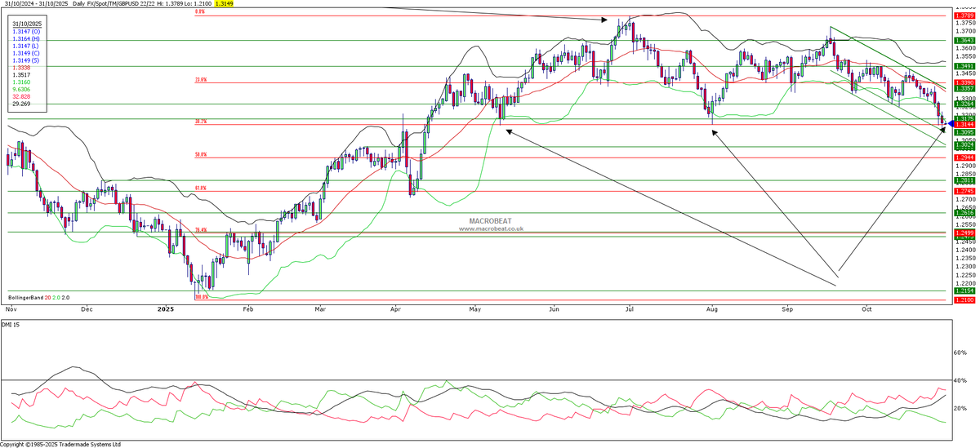Image resolution: width=980 pixels, height=448 pixels.
Task: Click the DMI 15 indicator label
Action: pyautogui.click(x=11, y=326)
